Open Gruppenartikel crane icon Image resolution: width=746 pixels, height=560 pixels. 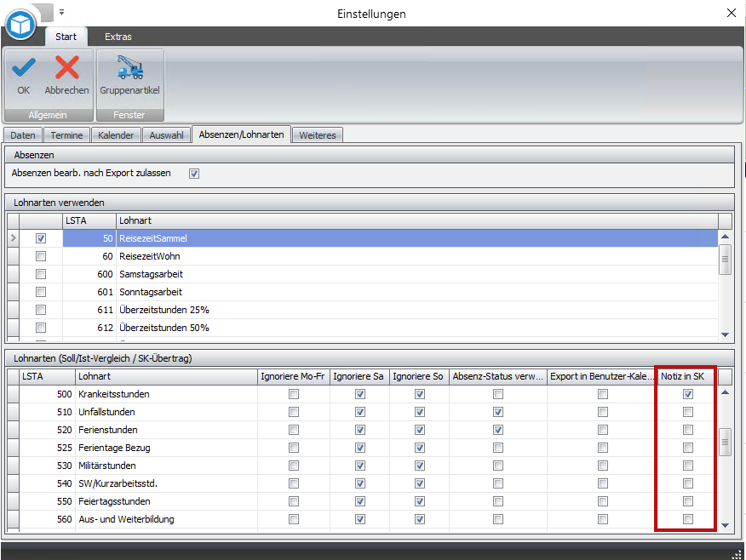(x=129, y=68)
